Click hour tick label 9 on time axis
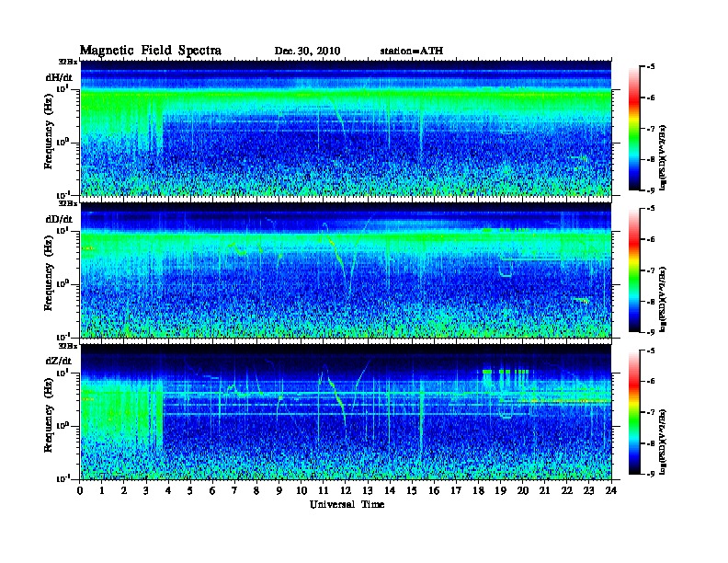 (279, 490)
